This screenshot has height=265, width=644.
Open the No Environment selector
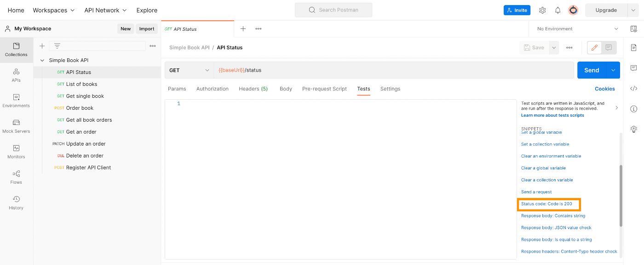[577, 28]
